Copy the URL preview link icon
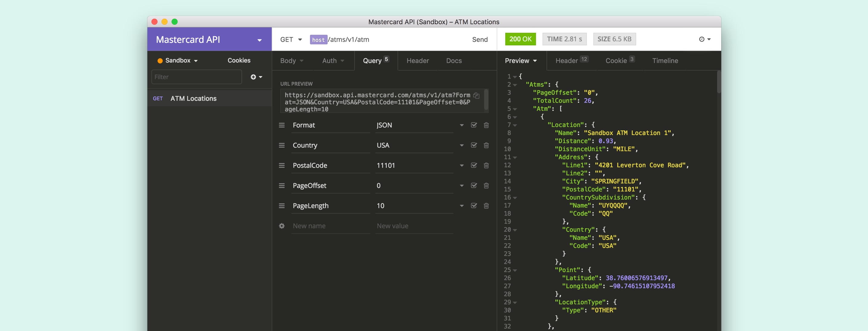Viewport: 868px width, 331px height. tap(476, 95)
